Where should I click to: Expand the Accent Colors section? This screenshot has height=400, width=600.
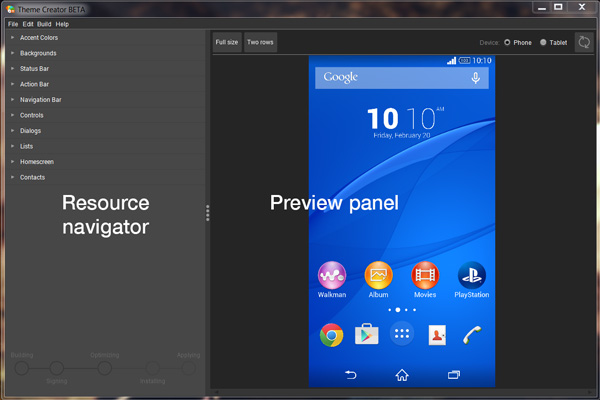coord(38,37)
